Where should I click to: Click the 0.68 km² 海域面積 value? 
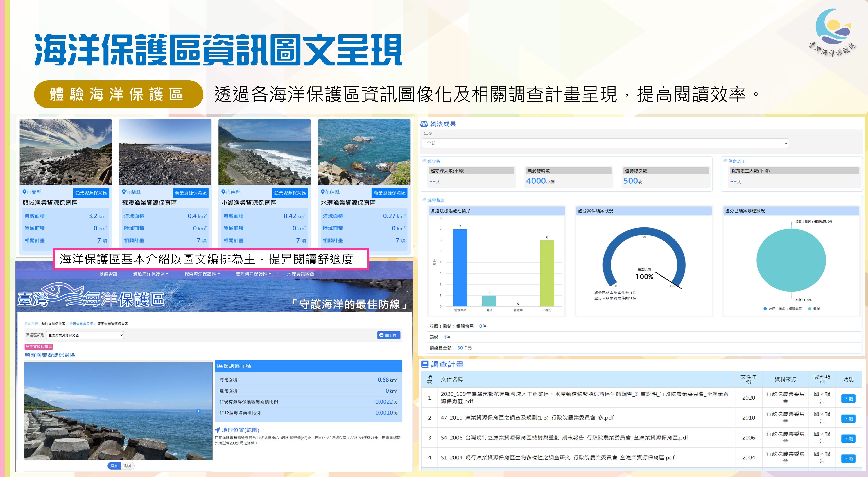pos(388,380)
